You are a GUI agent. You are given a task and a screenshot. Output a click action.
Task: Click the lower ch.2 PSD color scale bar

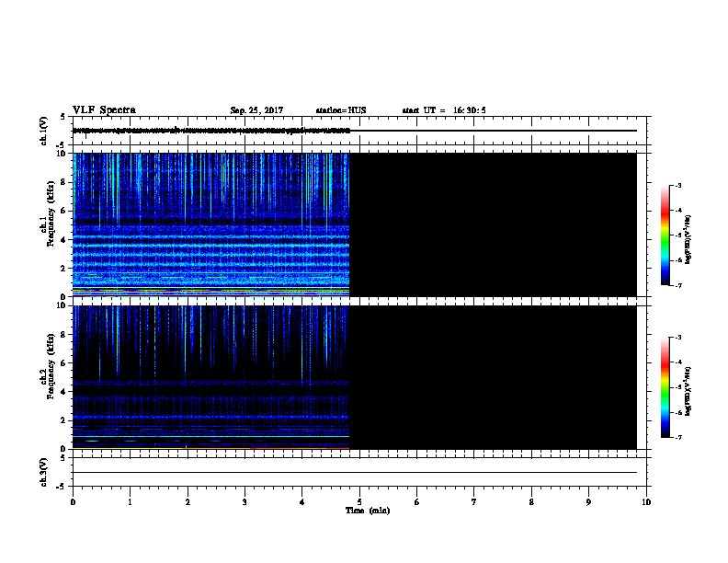[x=665, y=387]
